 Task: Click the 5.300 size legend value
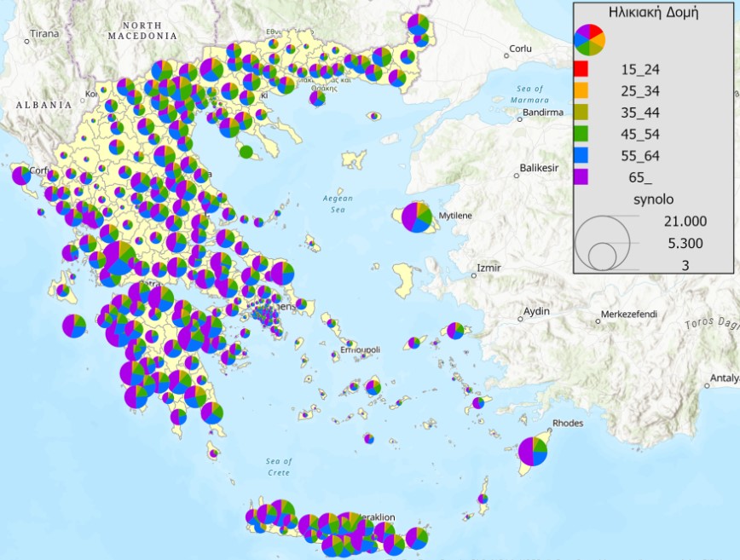point(685,244)
